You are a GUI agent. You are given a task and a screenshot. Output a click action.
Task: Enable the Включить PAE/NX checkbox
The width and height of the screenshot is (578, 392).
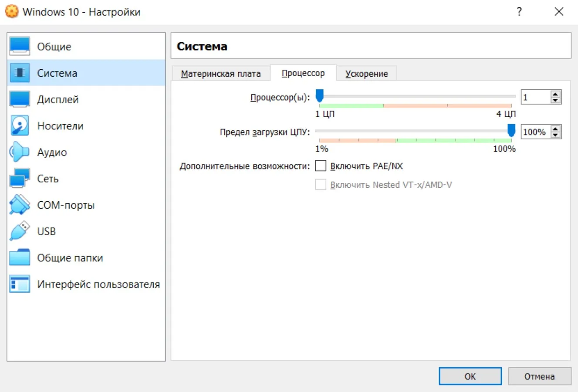pyautogui.click(x=321, y=166)
